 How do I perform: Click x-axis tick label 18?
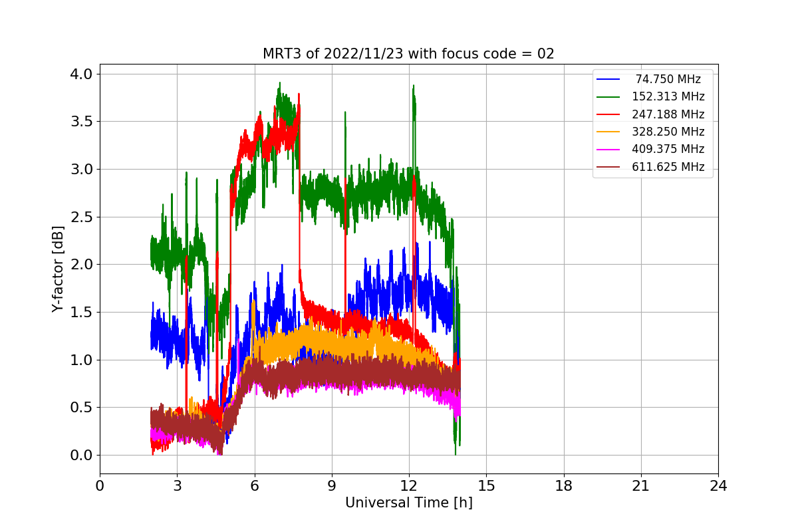pyautogui.click(x=563, y=486)
